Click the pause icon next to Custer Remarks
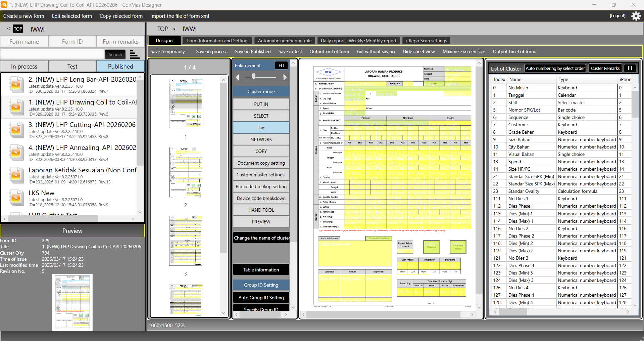The image size is (644, 341). click(630, 68)
